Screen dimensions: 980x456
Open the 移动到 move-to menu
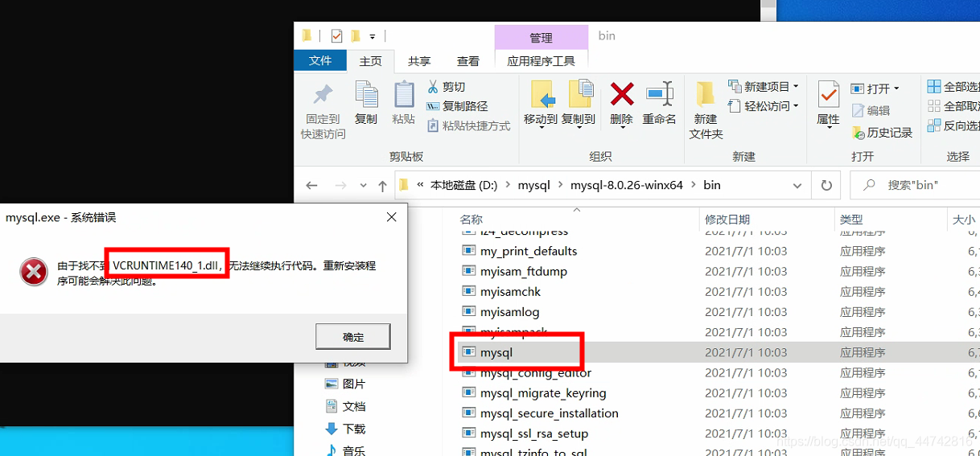click(x=541, y=103)
